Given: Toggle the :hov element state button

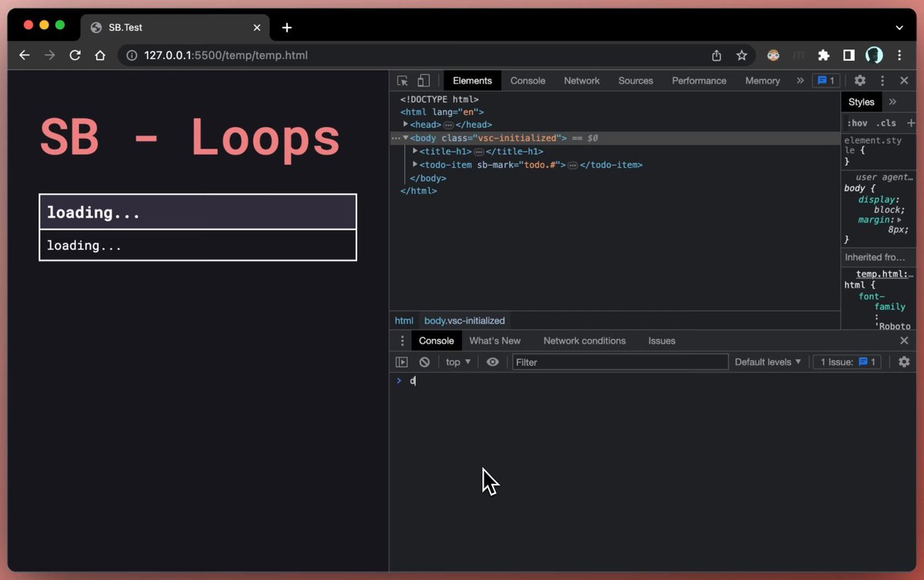Looking at the screenshot, I should (x=857, y=123).
